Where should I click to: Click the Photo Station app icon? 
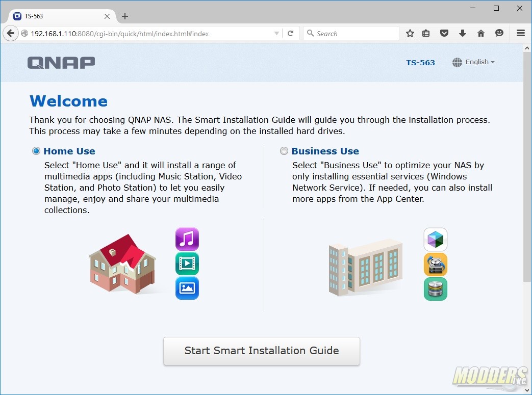tap(187, 288)
